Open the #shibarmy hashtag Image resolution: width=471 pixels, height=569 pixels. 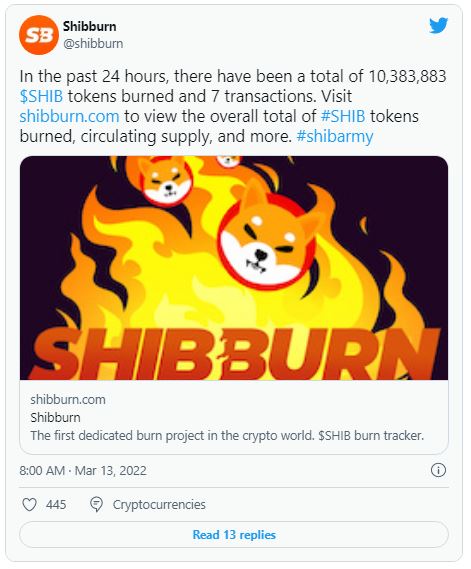pos(335,137)
